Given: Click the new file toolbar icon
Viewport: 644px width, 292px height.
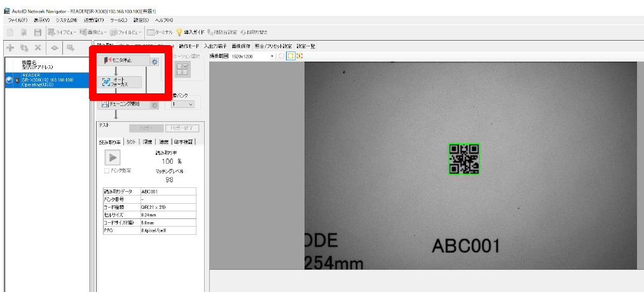Looking at the screenshot, I should click(x=11, y=32).
